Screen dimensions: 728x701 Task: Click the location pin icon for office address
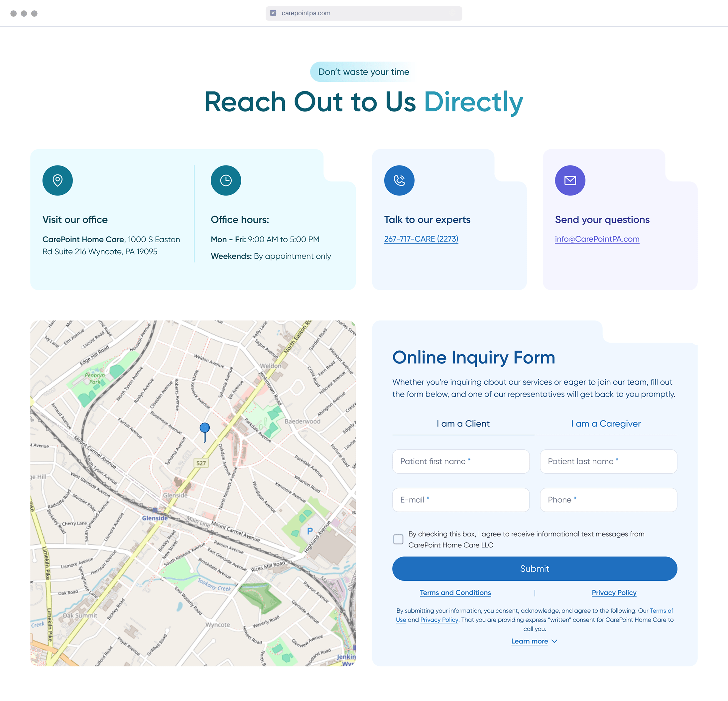click(x=57, y=180)
